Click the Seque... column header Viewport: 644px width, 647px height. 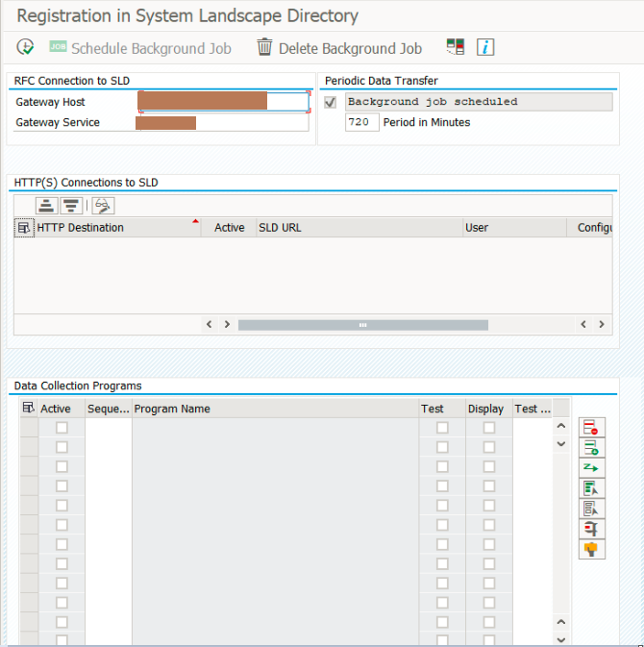click(109, 409)
